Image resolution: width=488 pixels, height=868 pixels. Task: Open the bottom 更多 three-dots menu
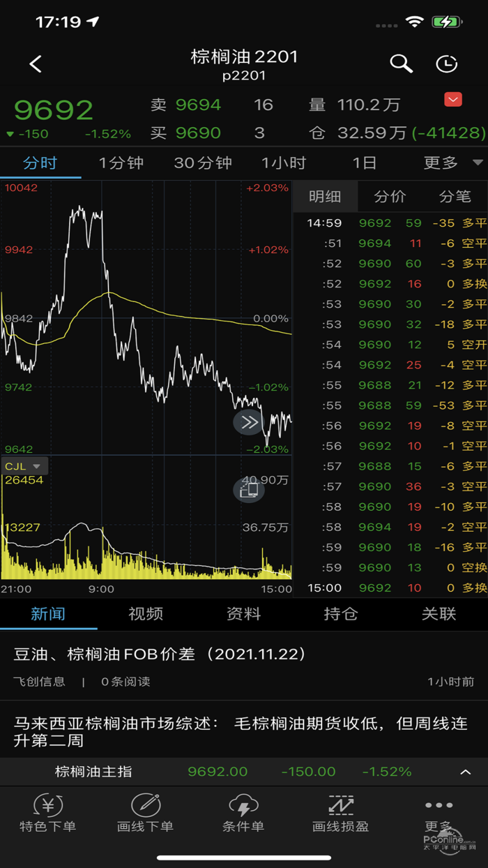(439, 813)
